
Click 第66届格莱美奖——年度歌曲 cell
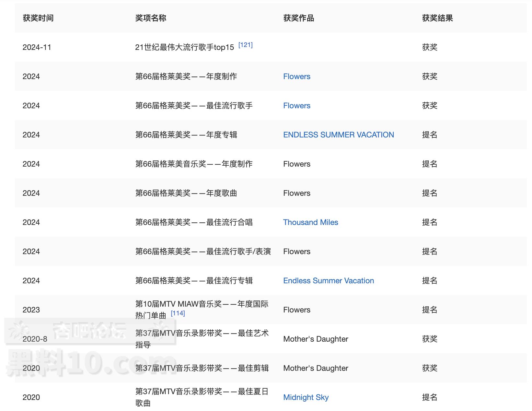tap(186, 193)
